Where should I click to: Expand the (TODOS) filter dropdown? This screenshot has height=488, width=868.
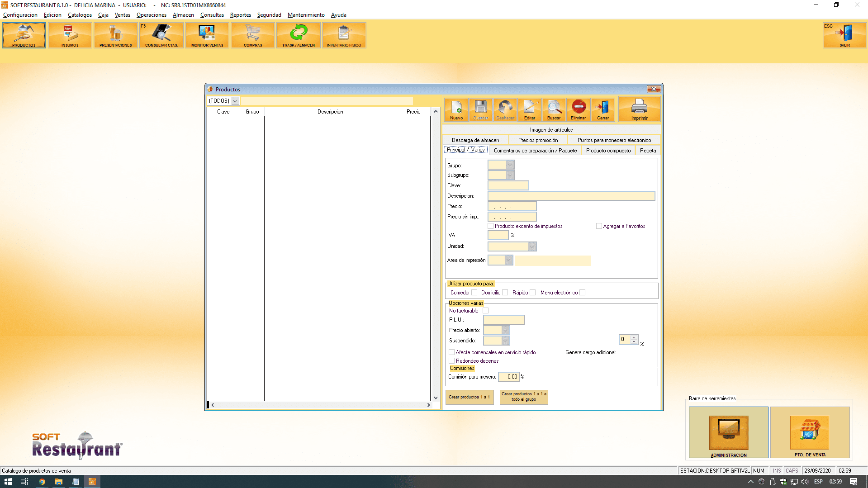pyautogui.click(x=235, y=101)
